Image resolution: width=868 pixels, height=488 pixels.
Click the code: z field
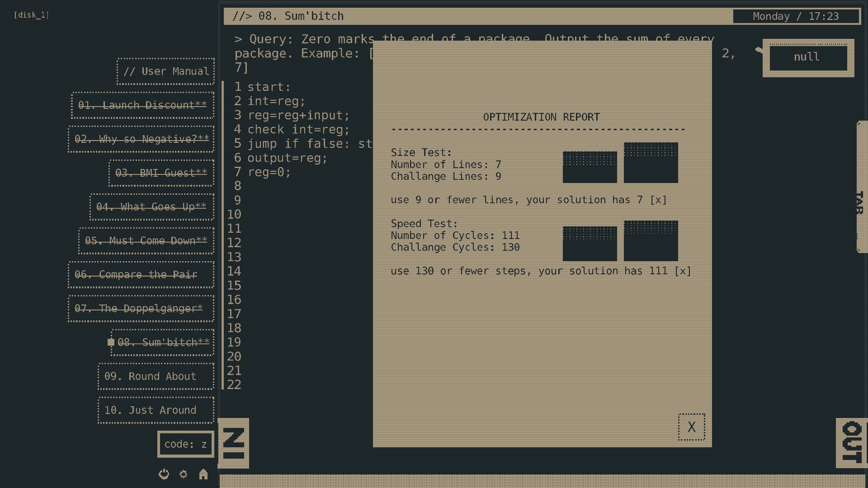tap(185, 444)
